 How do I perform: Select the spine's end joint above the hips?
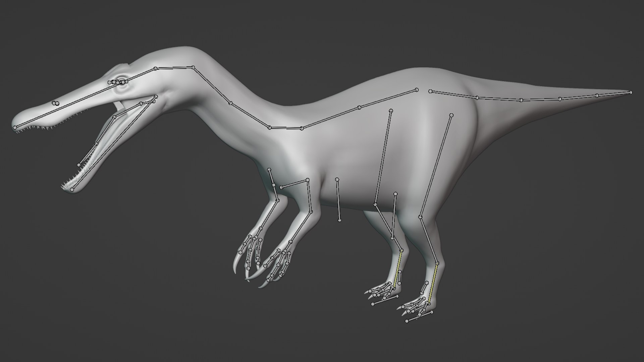click(417, 89)
